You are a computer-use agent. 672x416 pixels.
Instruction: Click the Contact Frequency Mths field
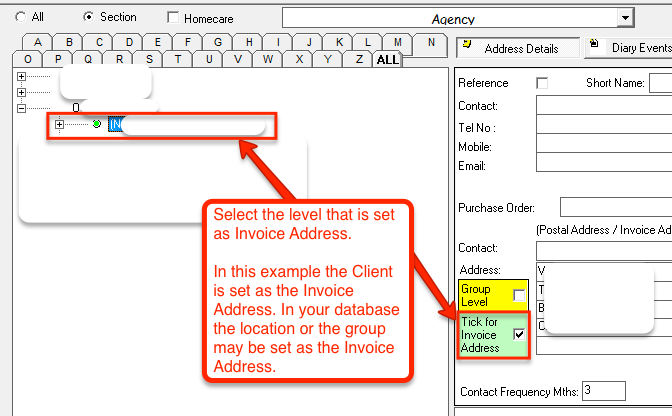[x=602, y=390]
